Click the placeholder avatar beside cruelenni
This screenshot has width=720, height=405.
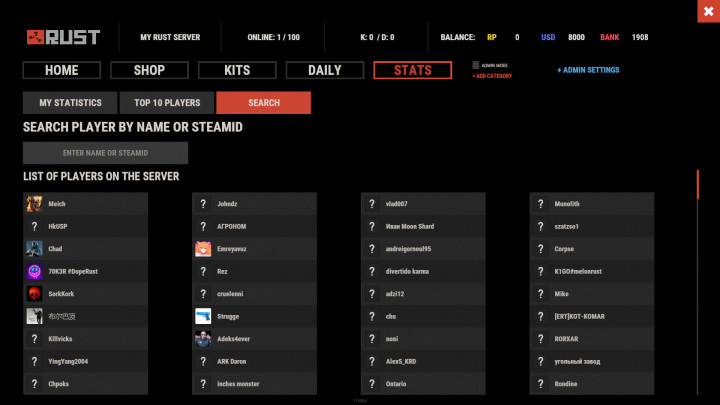pos(203,293)
